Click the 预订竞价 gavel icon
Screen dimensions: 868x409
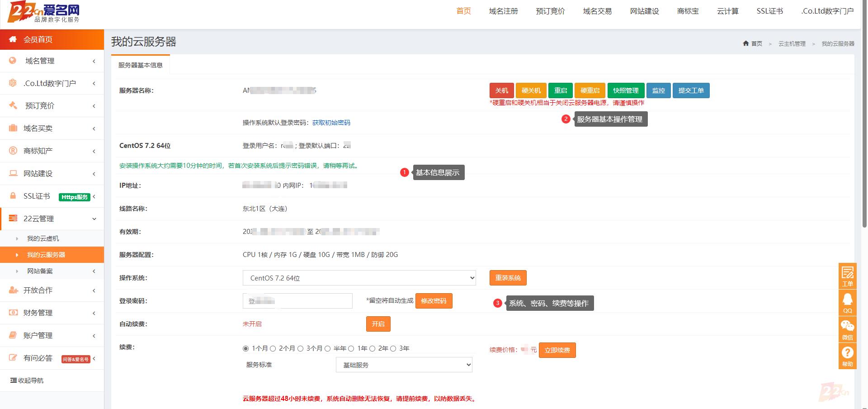[x=13, y=105]
